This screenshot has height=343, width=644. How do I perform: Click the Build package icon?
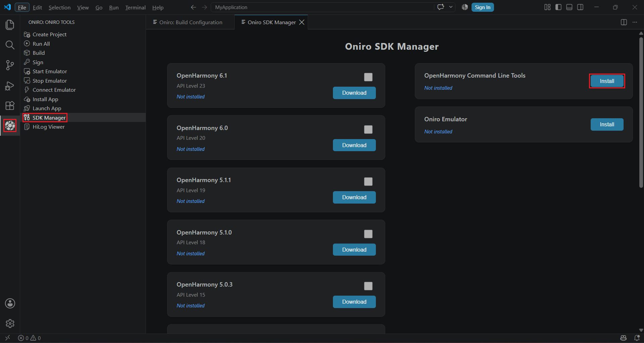(27, 53)
